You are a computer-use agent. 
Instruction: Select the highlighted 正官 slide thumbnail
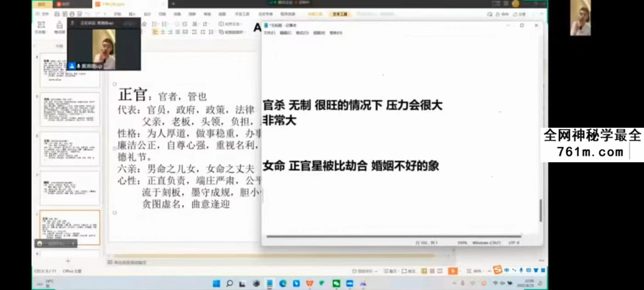(70, 227)
